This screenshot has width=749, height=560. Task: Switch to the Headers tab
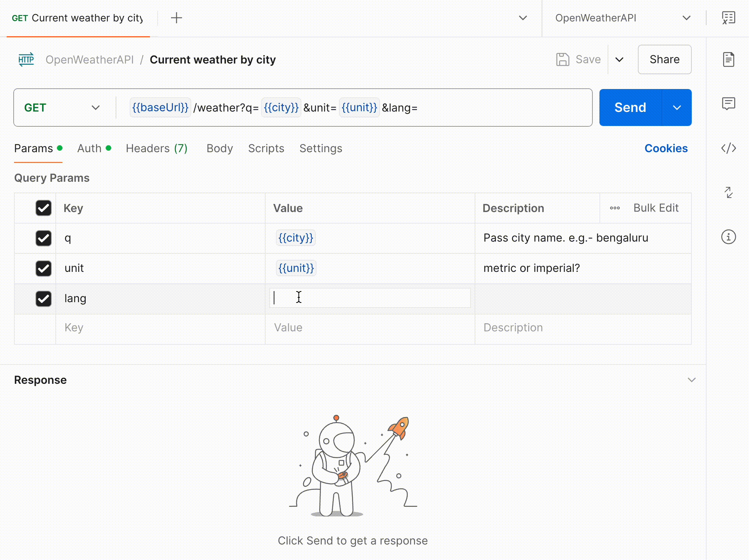click(156, 148)
